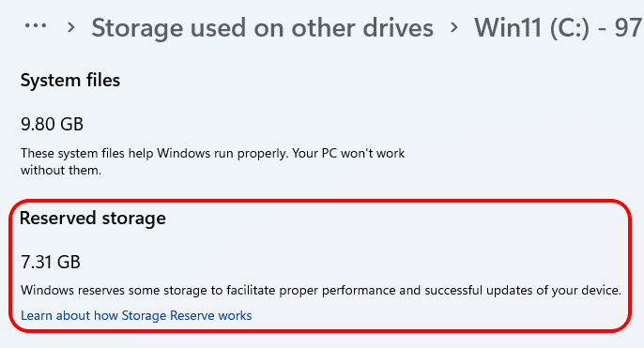Click the word 'Storage' in the breadcrumb
Viewport: 644px width, 348px height.
pos(137,29)
